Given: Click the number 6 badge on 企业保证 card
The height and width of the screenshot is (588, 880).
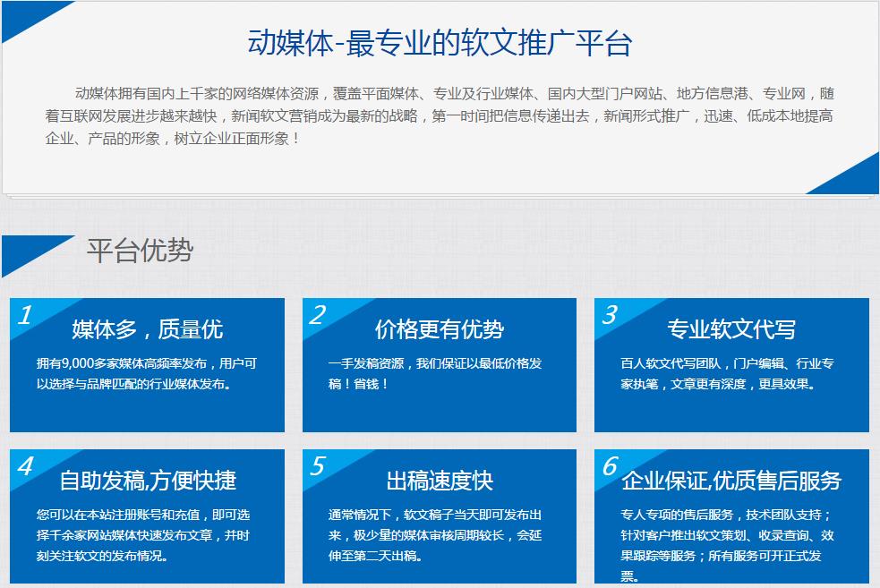Looking at the screenshot, I should click(x=610, y=466).
